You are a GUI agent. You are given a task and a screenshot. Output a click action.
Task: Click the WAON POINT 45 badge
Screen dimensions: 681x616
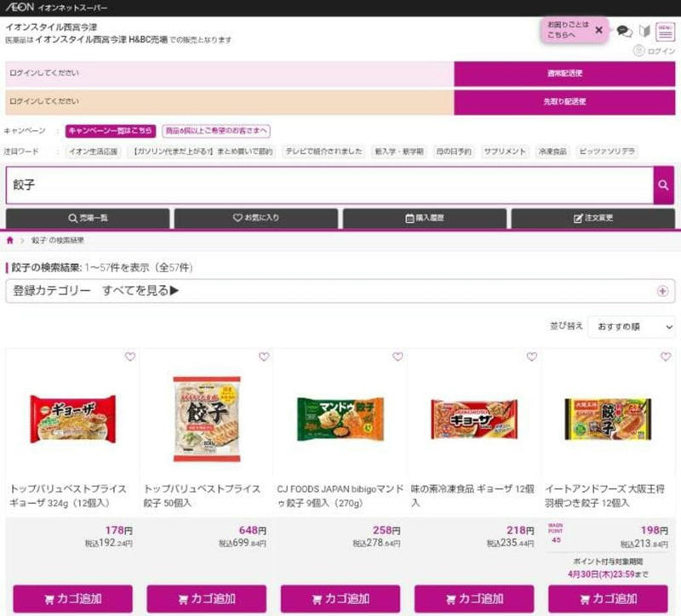pyautogui.click(x=556, y=533)
